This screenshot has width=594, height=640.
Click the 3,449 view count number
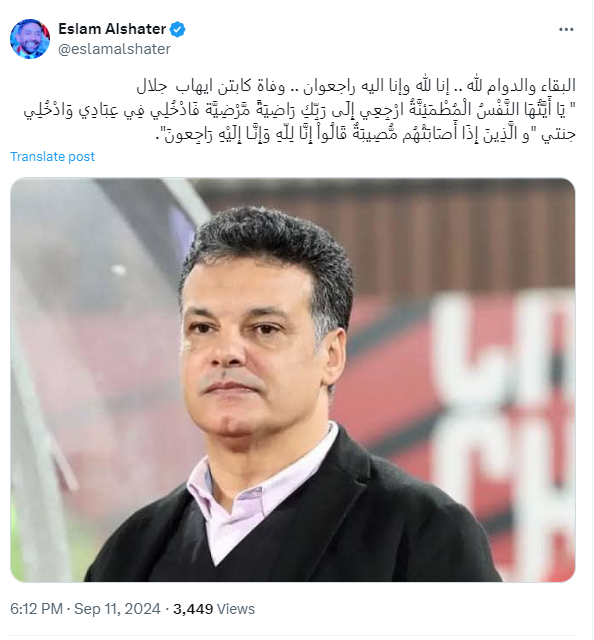193,609
